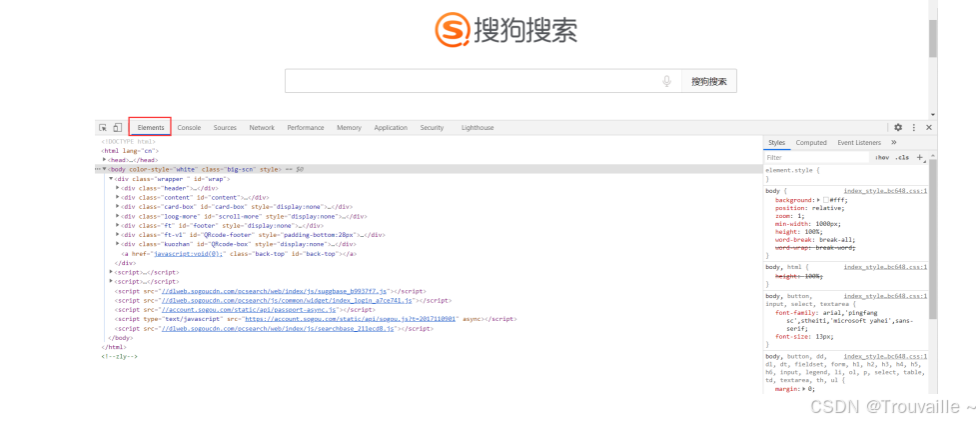
Task: Expand the div class header node
Action: point(118,188)
